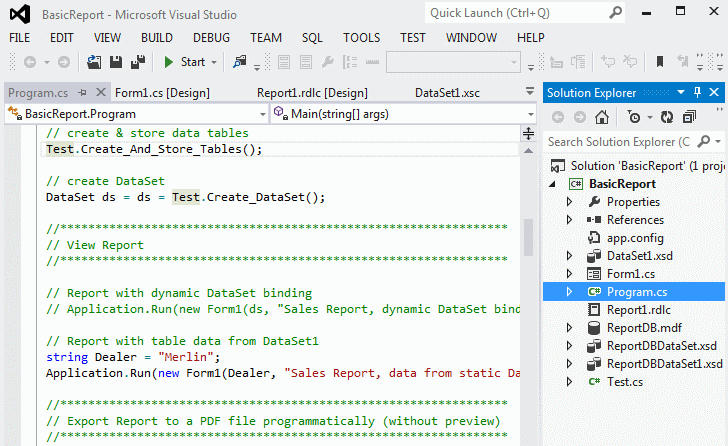Open the WINDOW menu
This screenshot has width=728, height=446.
tap(471, 38)
